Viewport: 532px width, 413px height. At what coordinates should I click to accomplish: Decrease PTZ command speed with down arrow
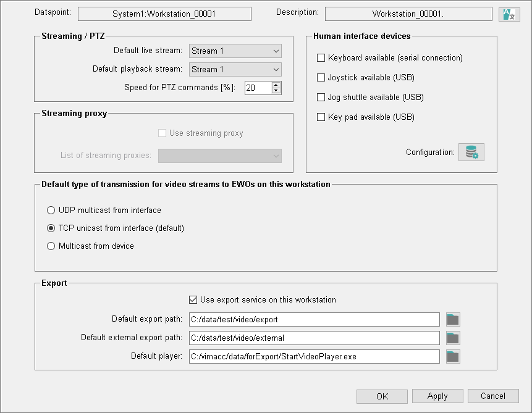pyautogui.click(x=276, y=91)
